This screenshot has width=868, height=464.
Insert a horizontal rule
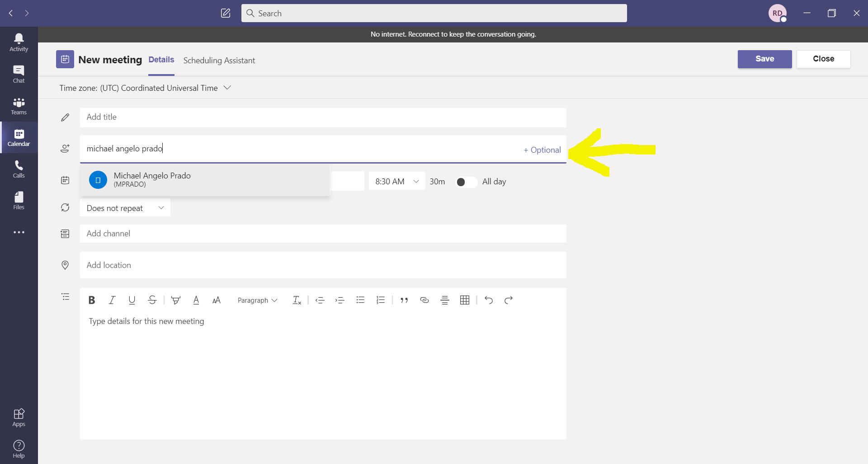[445, 300]
